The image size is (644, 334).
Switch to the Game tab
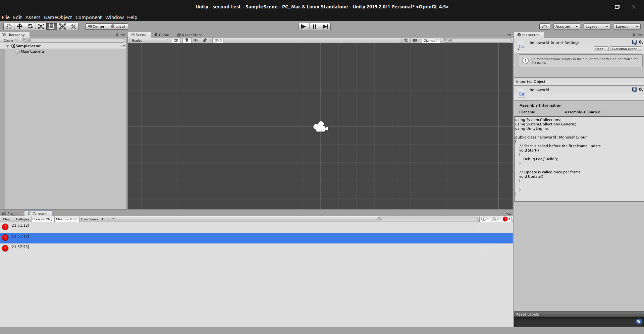tap(162, 35)
